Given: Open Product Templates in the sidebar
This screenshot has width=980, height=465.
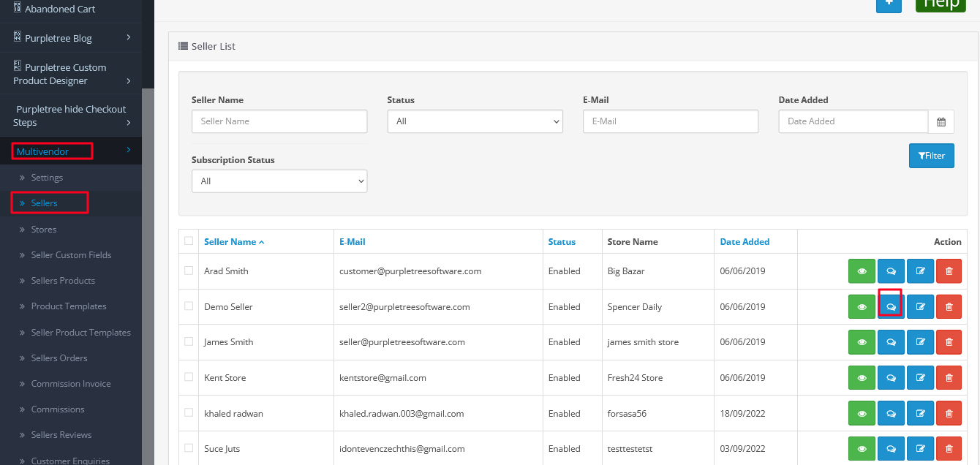Looking at the screenshot, I should 69,306.
